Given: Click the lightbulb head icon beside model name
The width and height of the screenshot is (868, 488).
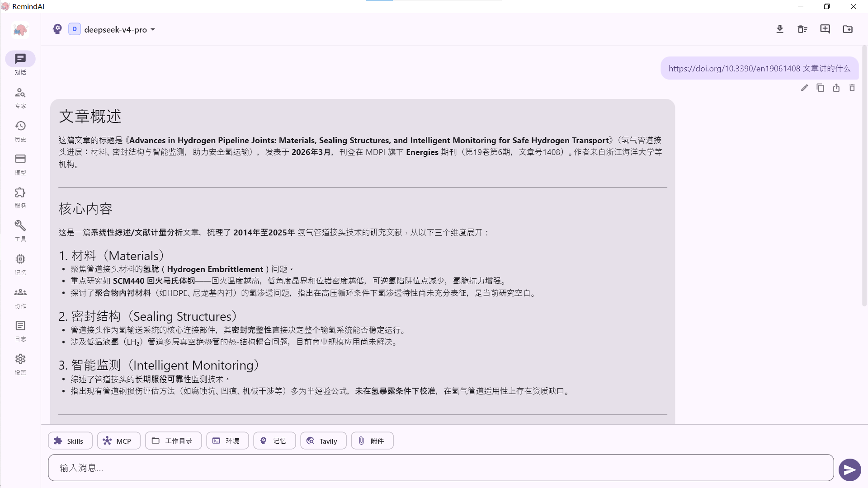Looking at the screenshot, I should [x=57, y=29].
